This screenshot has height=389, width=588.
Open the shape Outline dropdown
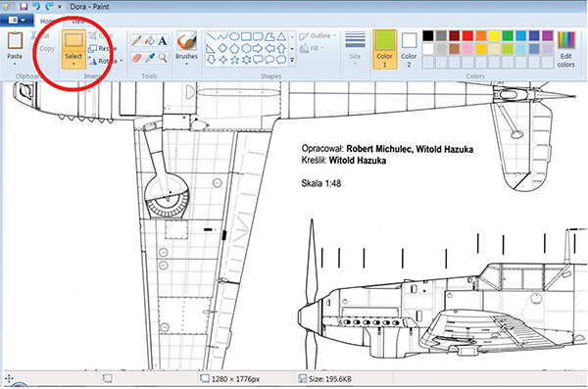coord(318,36)
